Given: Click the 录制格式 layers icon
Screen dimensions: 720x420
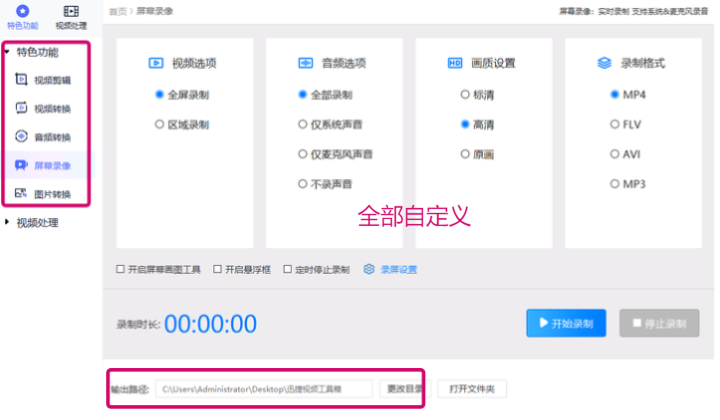Looking at the screenshot, I should point(604,63).
